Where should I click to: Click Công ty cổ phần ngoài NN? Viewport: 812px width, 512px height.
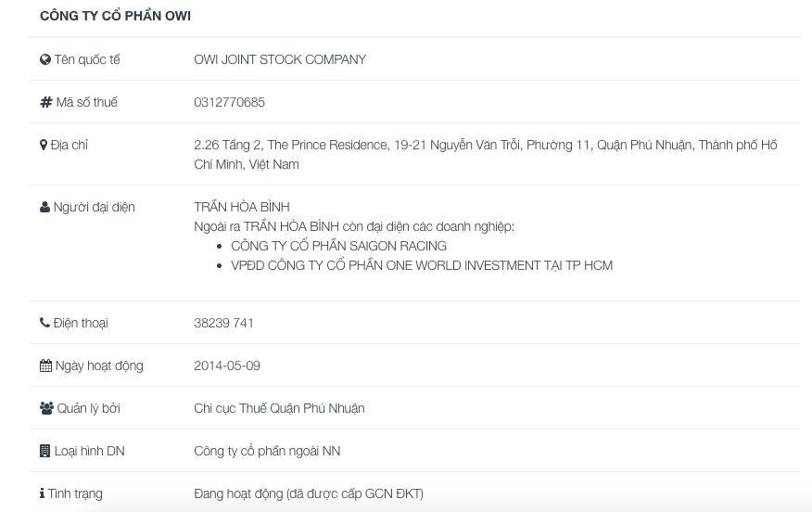(x=267, y=451)
